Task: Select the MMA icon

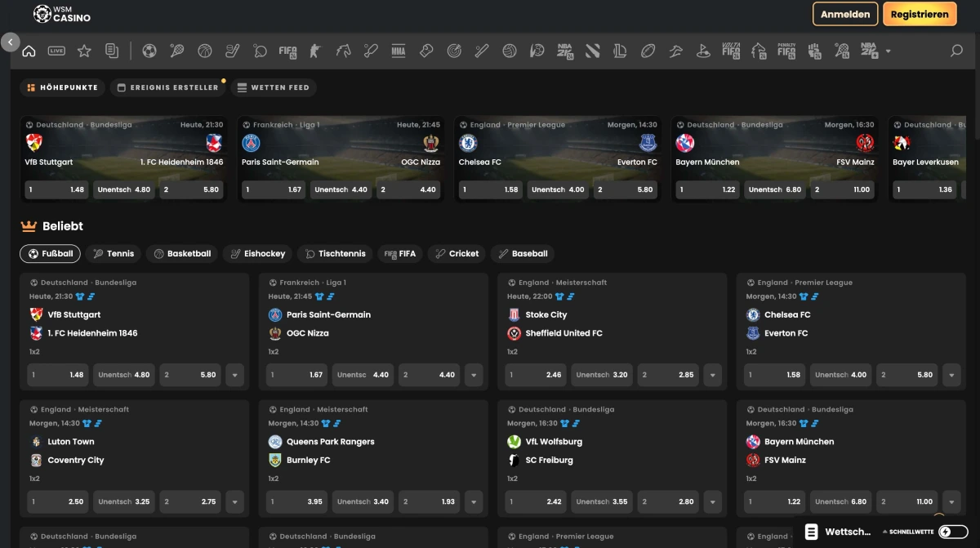Action: [x=399, y=51]
